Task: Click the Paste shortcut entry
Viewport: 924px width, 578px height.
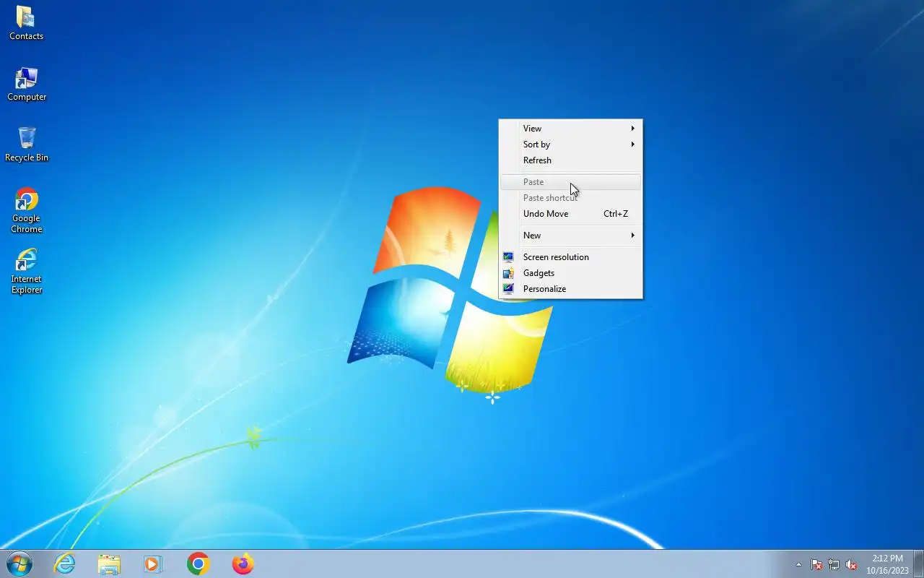Action: [570, 198]
